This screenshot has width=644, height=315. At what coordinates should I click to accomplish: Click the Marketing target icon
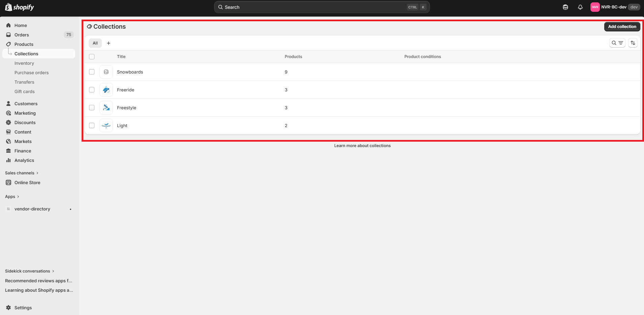[8, 113]
